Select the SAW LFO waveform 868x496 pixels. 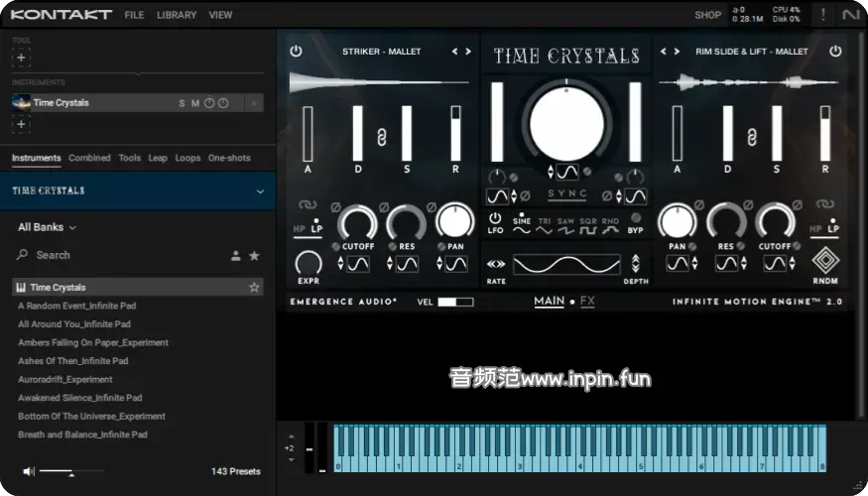click(565, 225)
